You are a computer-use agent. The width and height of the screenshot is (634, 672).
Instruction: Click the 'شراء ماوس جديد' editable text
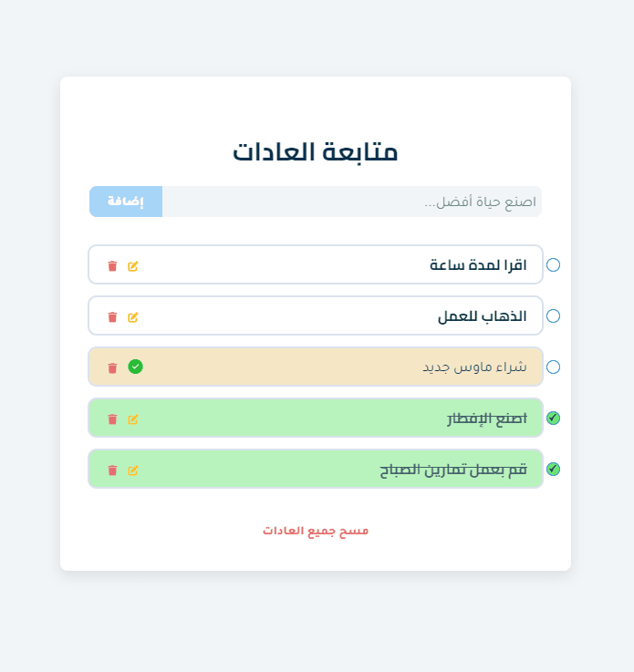point(474,367)
